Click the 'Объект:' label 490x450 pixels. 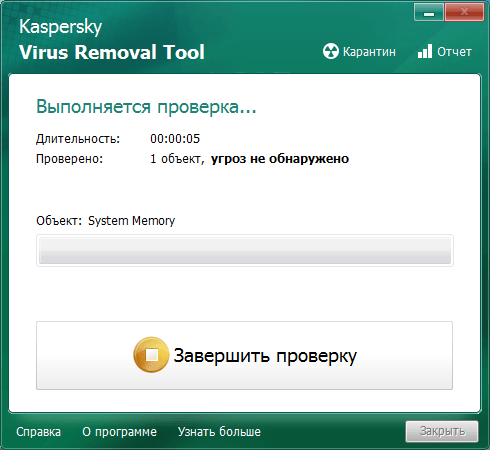click(x=59, y=221)
